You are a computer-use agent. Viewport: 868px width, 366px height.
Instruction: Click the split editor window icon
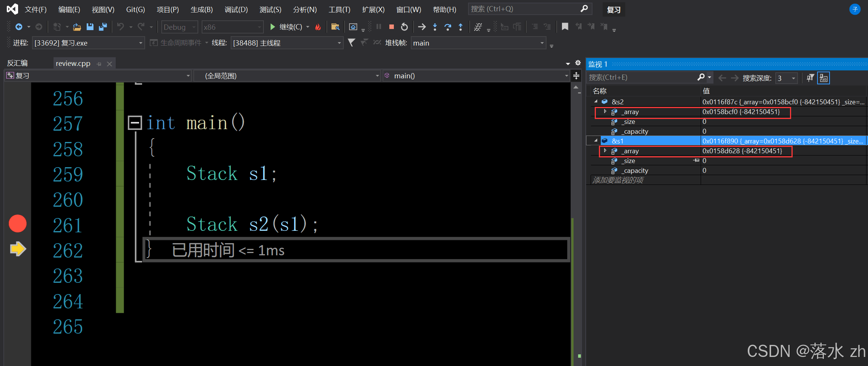pos(576,76)
